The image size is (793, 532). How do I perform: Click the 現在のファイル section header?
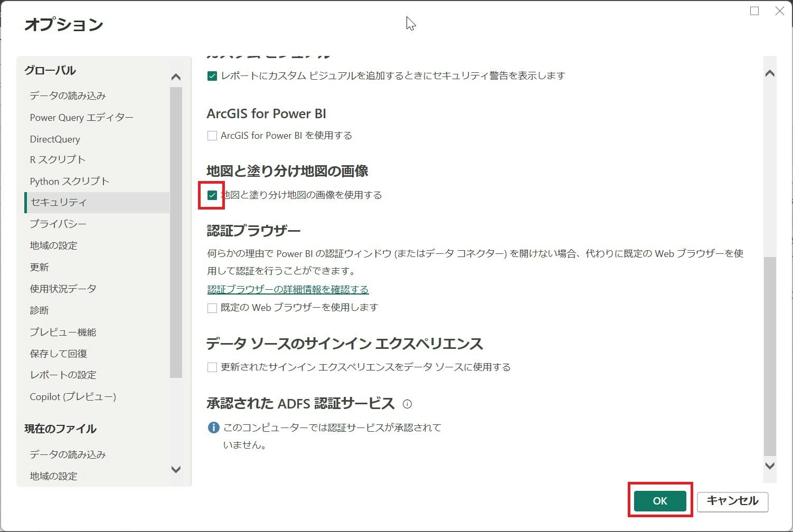click(x=60, y=429)
